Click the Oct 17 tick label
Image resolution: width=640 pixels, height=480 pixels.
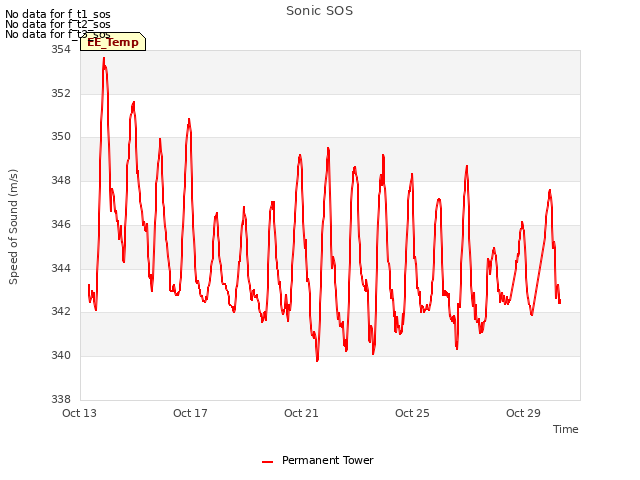point(190,413)
